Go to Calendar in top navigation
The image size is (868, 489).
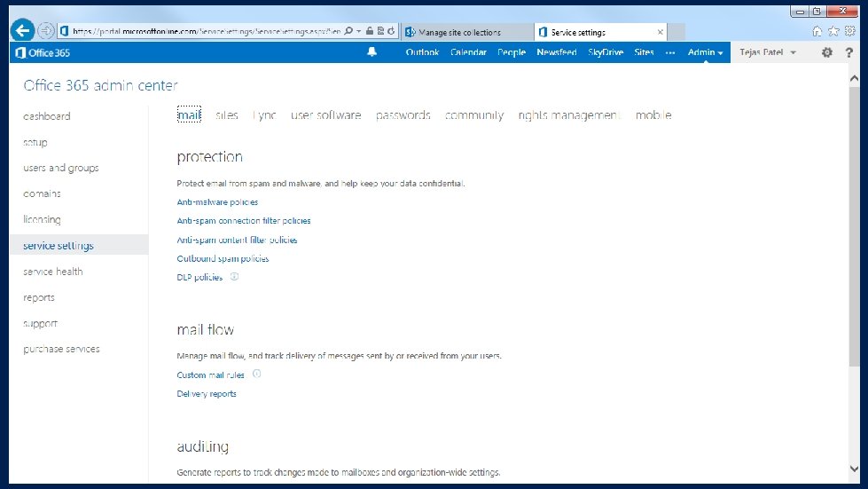point(468,52)
